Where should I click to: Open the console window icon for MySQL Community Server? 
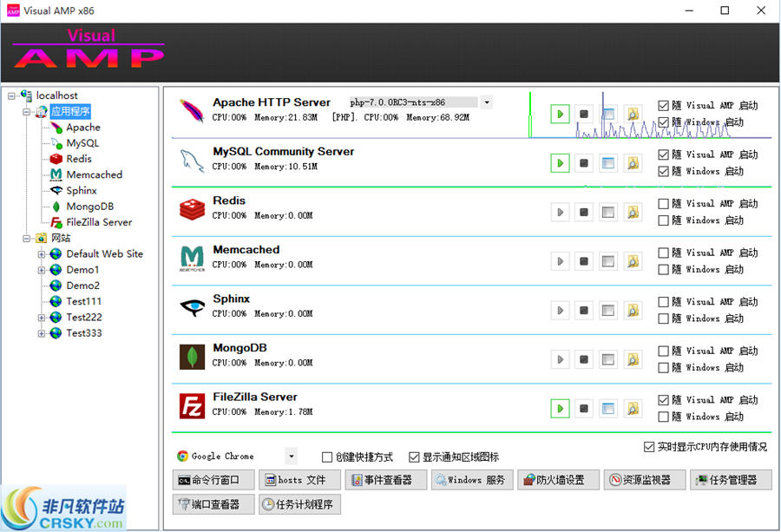click(x=608, y=162)
